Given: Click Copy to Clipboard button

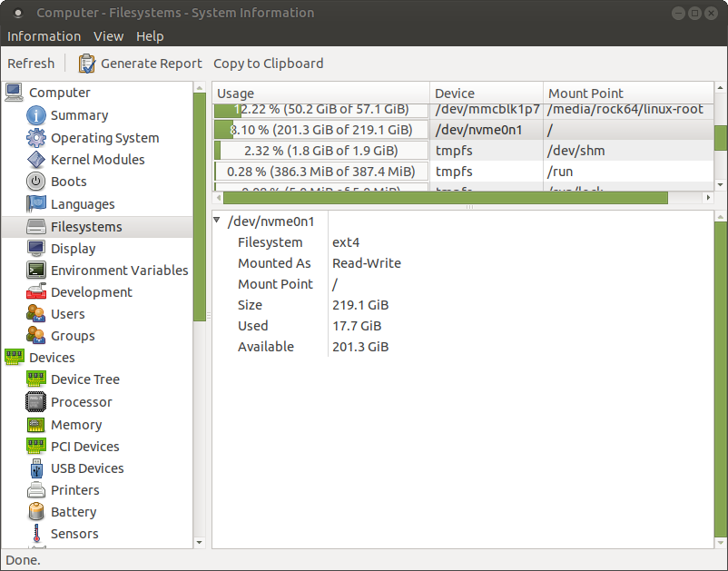Looking at the screenshot, I should coord(268,64).
